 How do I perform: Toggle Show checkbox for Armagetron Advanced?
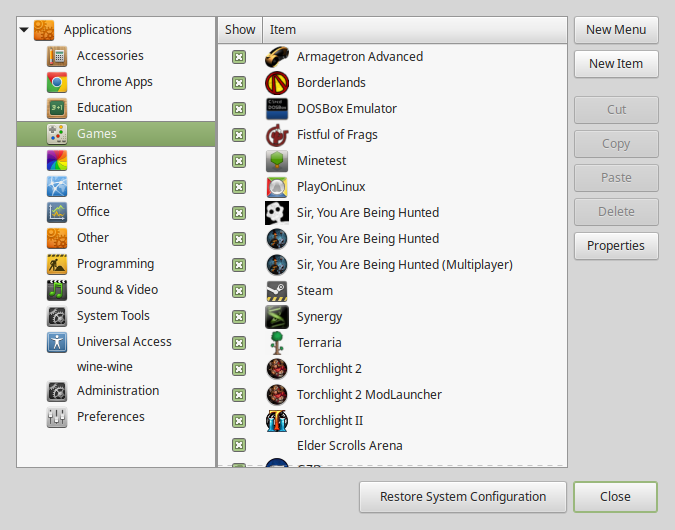tap(239, 57)
